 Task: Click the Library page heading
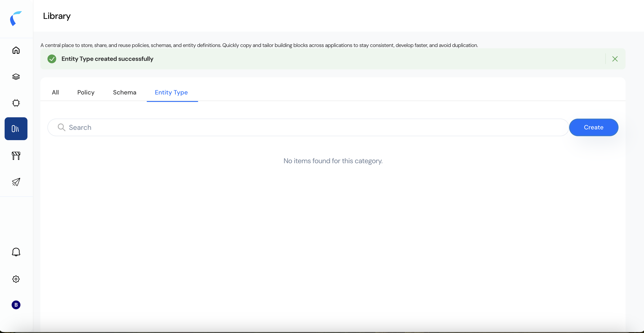tap(57, 16)
